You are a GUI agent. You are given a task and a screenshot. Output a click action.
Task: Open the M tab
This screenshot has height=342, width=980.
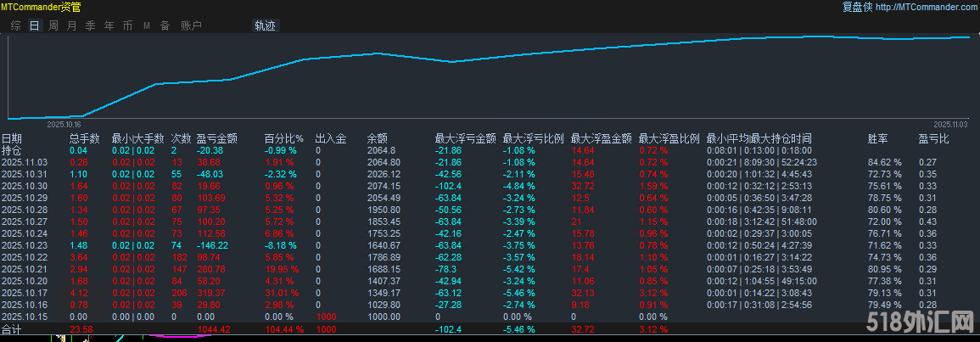point(147,25)
